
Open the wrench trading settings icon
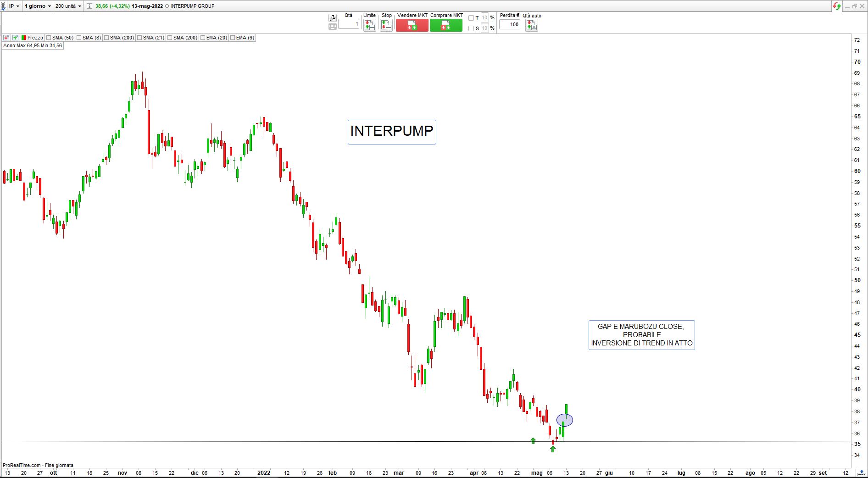333,18
